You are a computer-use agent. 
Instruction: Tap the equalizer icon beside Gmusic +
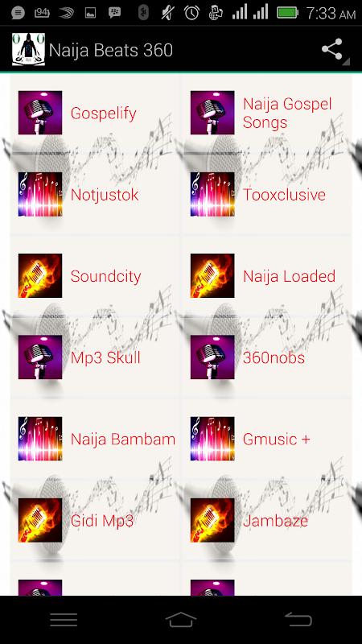pyautogui.click(x=212, y=439)
